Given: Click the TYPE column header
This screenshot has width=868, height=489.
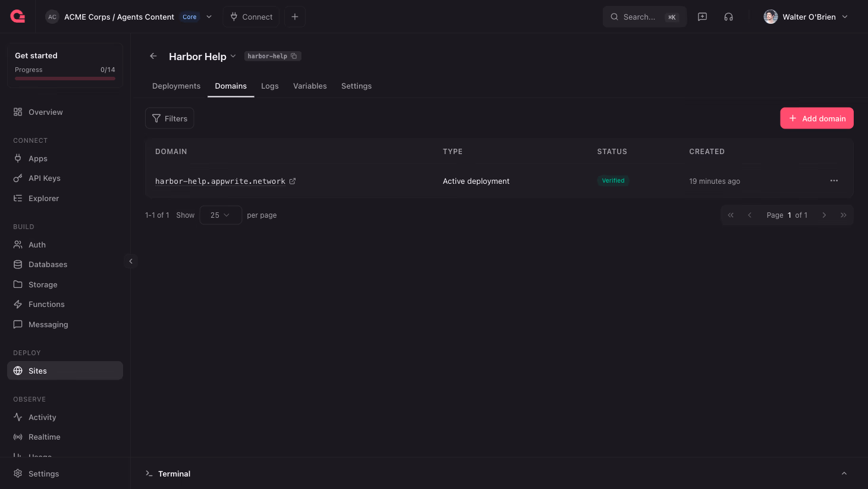Looking at the screenshot, I should 452,152.
